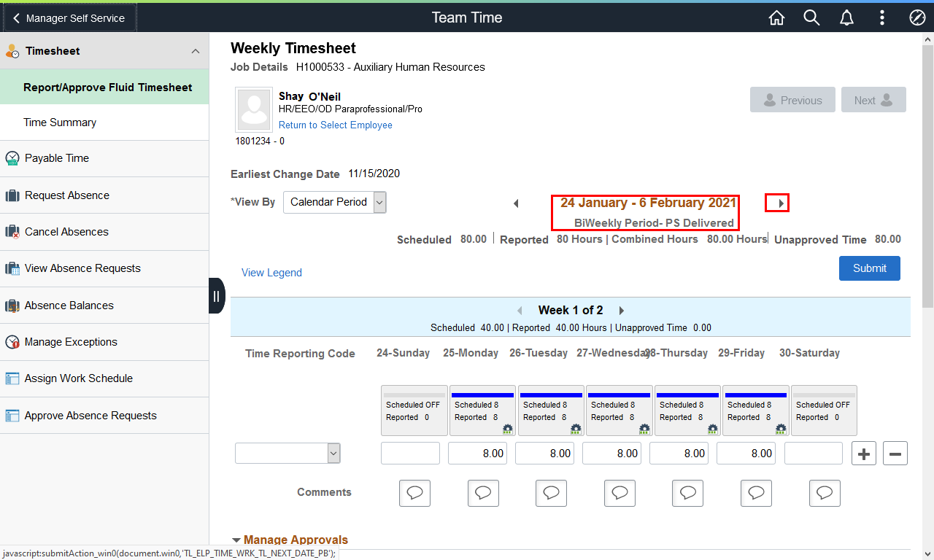Viewport: 934px width, 560px height.
Task: Open the Actions three-dot menu
Action: (882, 17)
